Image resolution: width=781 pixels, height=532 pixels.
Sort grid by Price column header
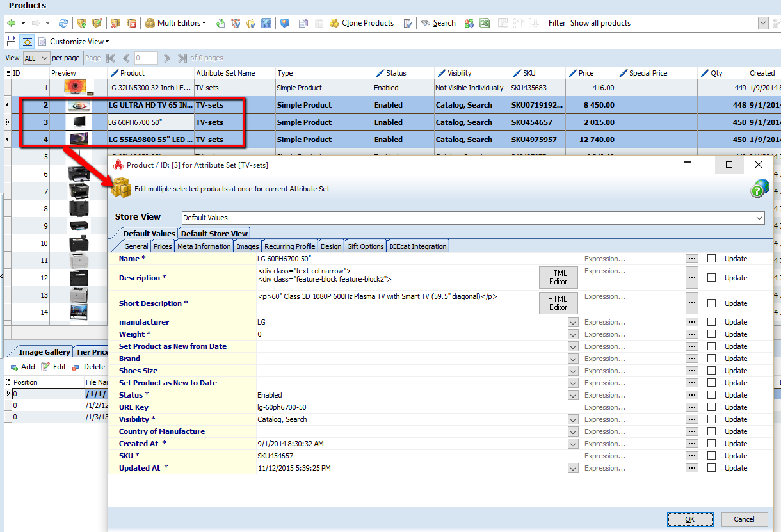click(x=591, y=73)
